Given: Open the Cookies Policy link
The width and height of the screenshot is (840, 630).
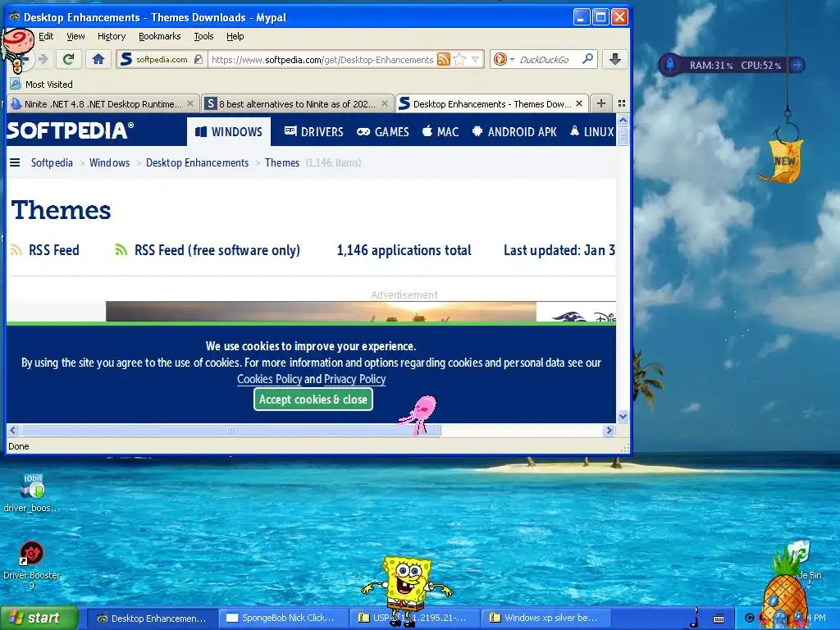Looking at the screenshot, I should (x=269, y=379).
